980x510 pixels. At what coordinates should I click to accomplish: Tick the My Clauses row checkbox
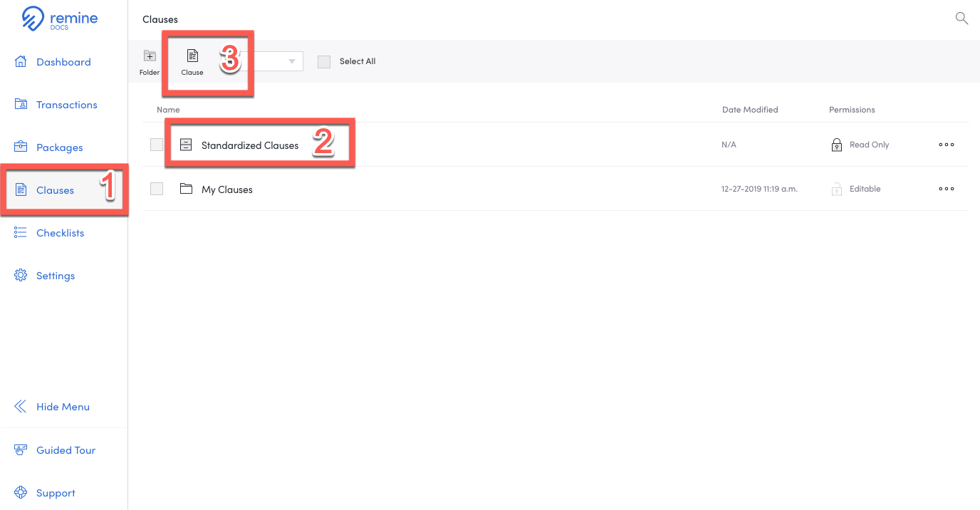click(157, 189)
